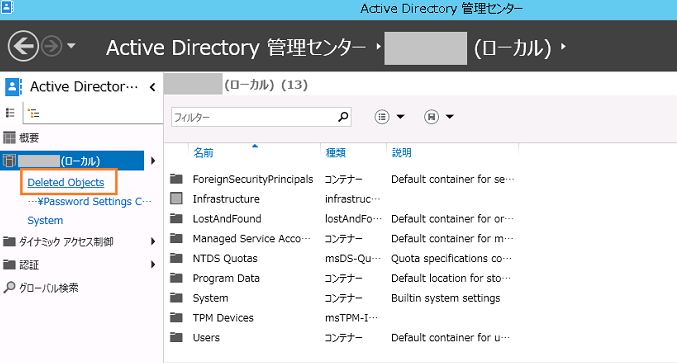Image resolution: width=677 pixels, height=363 pixels.
Task: Select the (ローカル) domain node
Action: coord(72,161)
